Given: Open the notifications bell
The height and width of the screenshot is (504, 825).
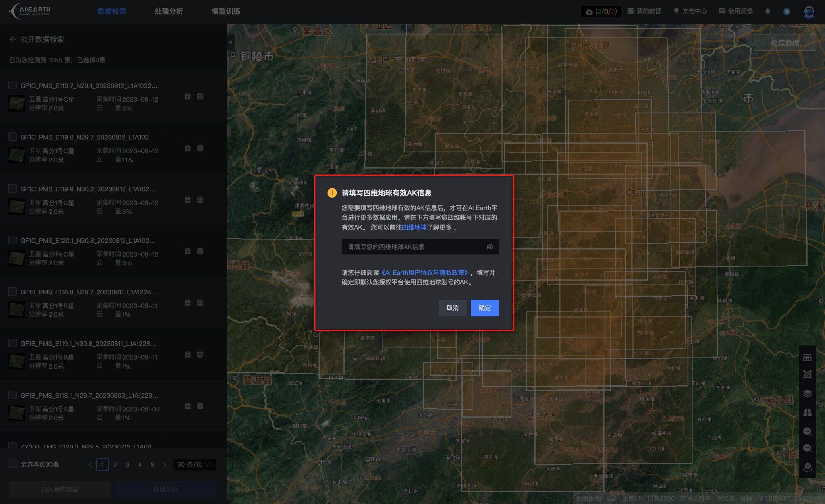Looking at the screenshot, I should point(768,11).
